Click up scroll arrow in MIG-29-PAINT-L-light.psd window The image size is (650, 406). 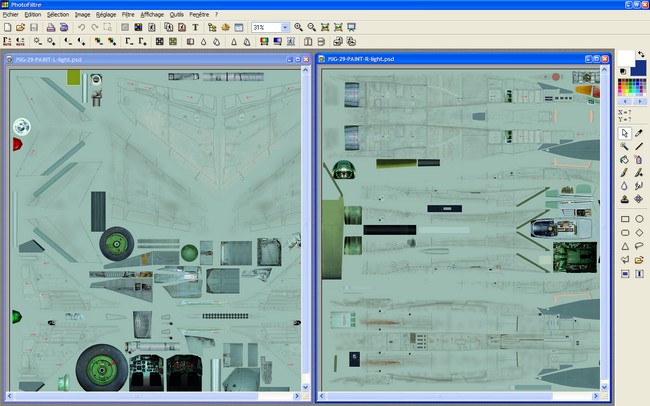click(306, 70)
